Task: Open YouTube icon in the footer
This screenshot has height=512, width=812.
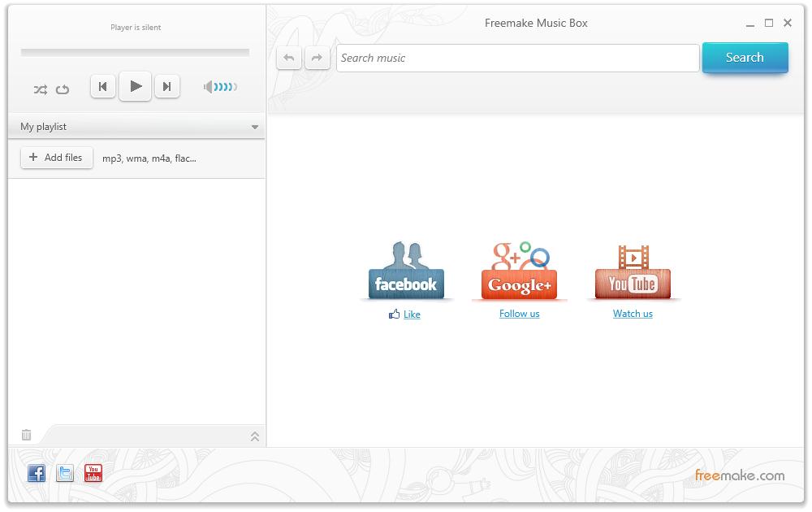Action: [x=93, y=473]
